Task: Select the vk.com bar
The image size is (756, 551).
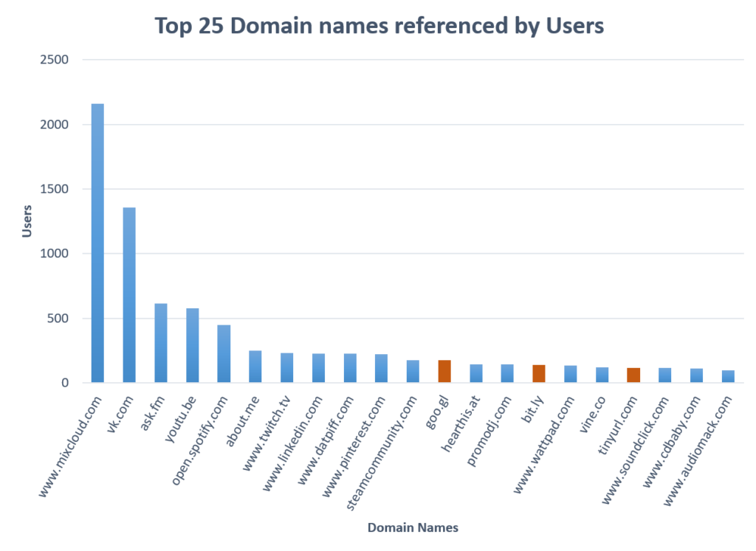Action: [129, 295]
